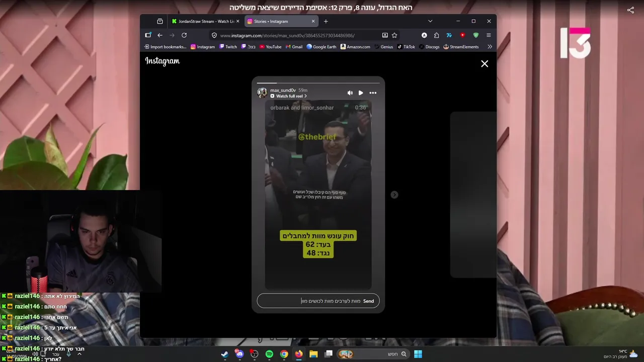Open the Twitch bookmark
Image resolution: width=644 pixels, height=362 pixels.
pos(228,47)
